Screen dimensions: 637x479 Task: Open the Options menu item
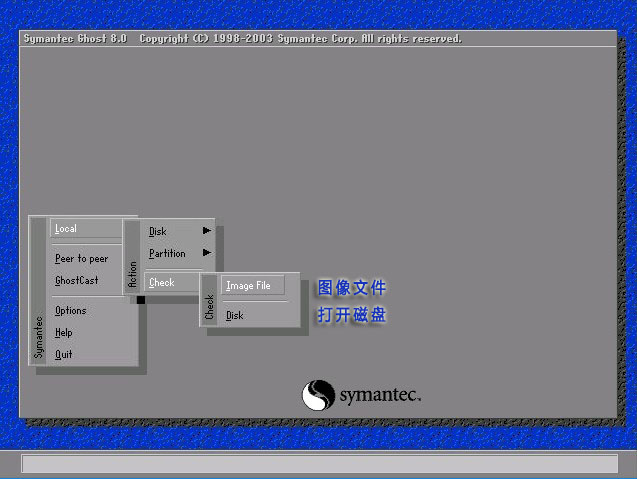(x=71, y=310)
